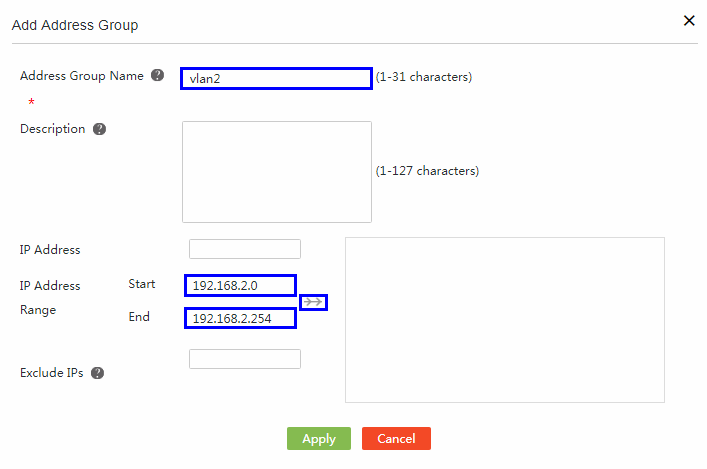Click the Add Address Group dialog title

75,25
